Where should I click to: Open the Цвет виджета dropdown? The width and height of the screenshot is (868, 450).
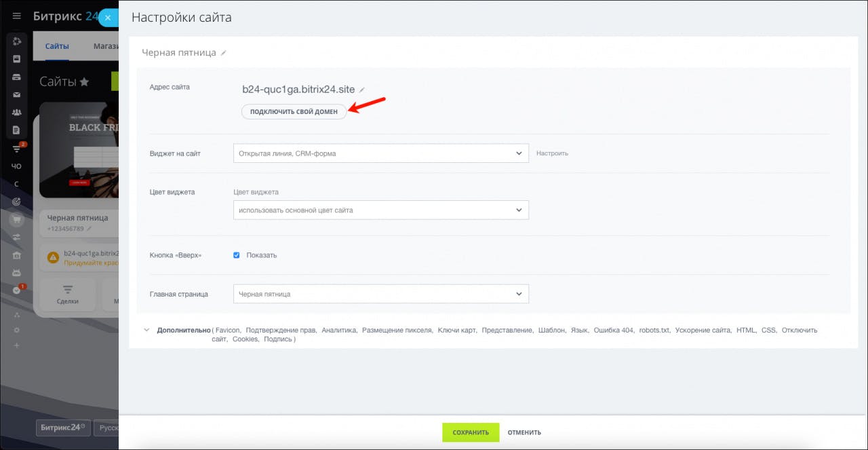pyautogui.click(x=380, y=210)
